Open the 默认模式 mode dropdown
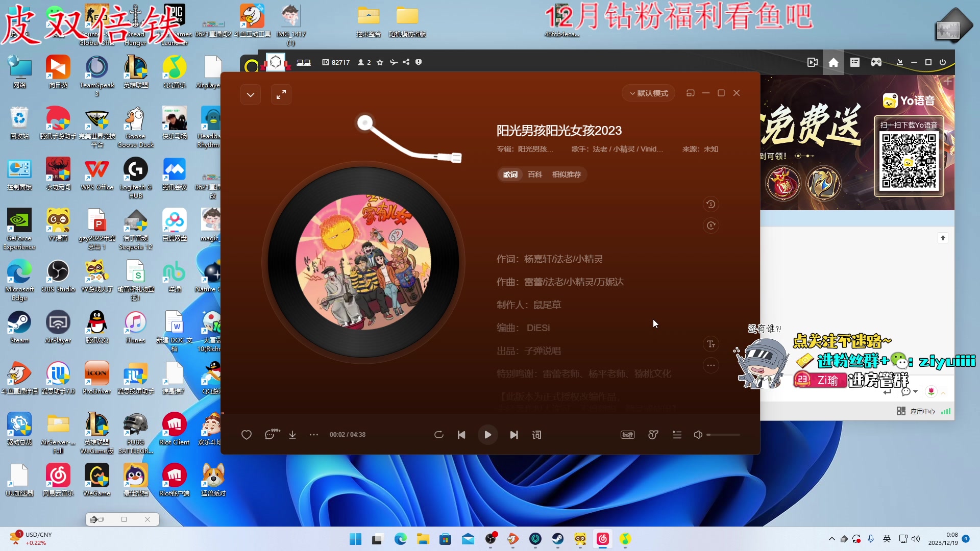 (649, 93)
